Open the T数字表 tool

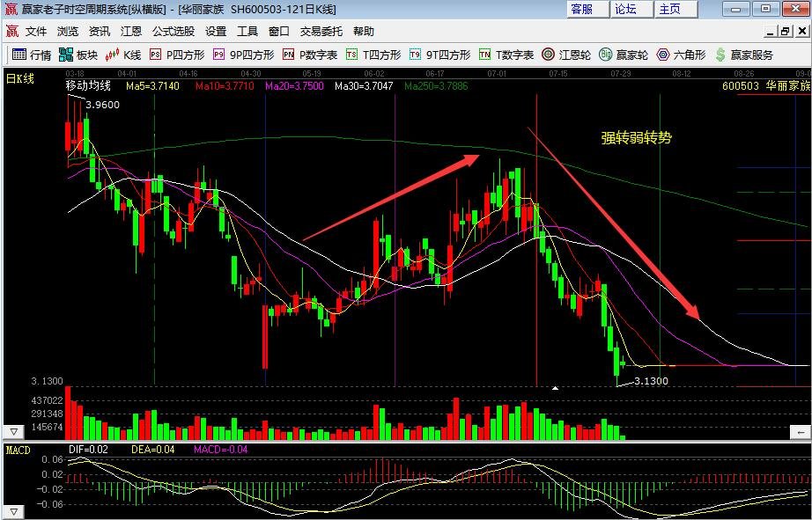pos(506,55)
